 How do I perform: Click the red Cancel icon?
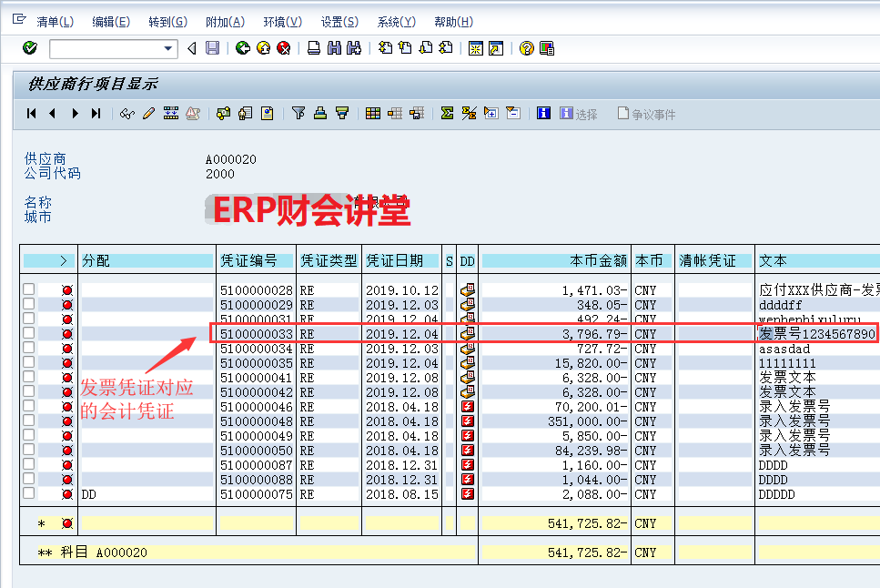284,48
